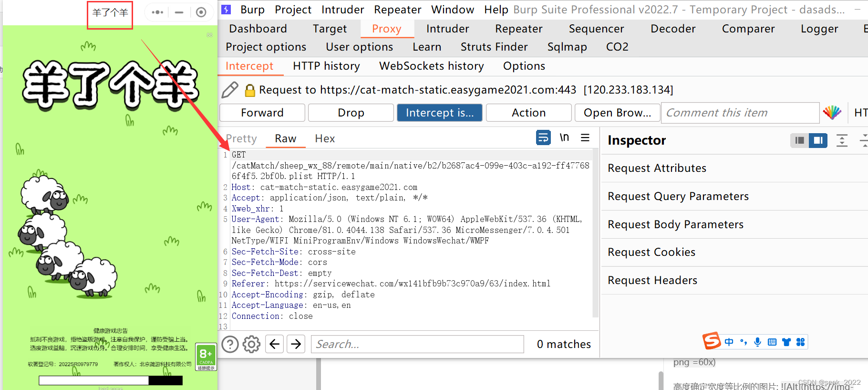Open the Learn tab

click(x=427, y=47)
